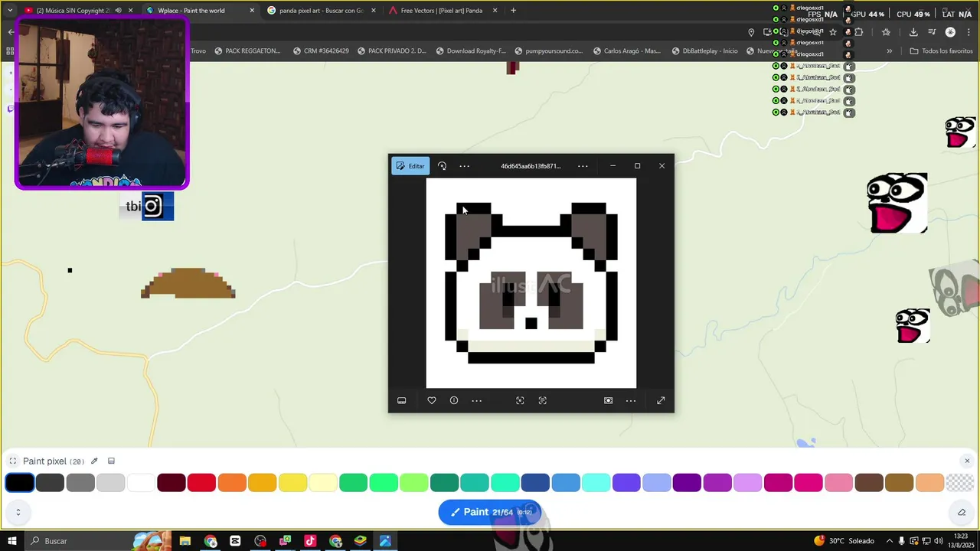The width and height of the screenshot is (980, 551).
Task: Click the selection icon left of Paint pixel
Action: coord(13,461)
